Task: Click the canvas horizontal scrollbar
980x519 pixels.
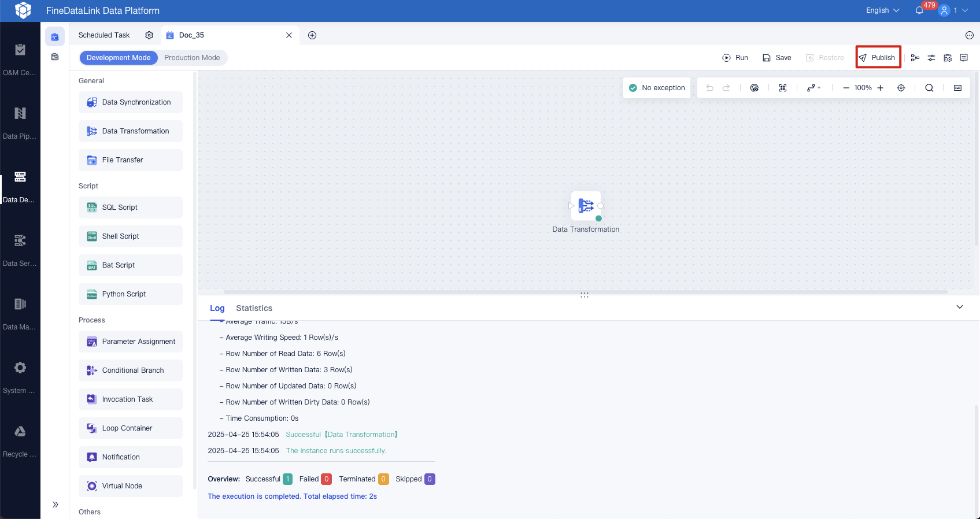Action: click(x=586, y=292)
